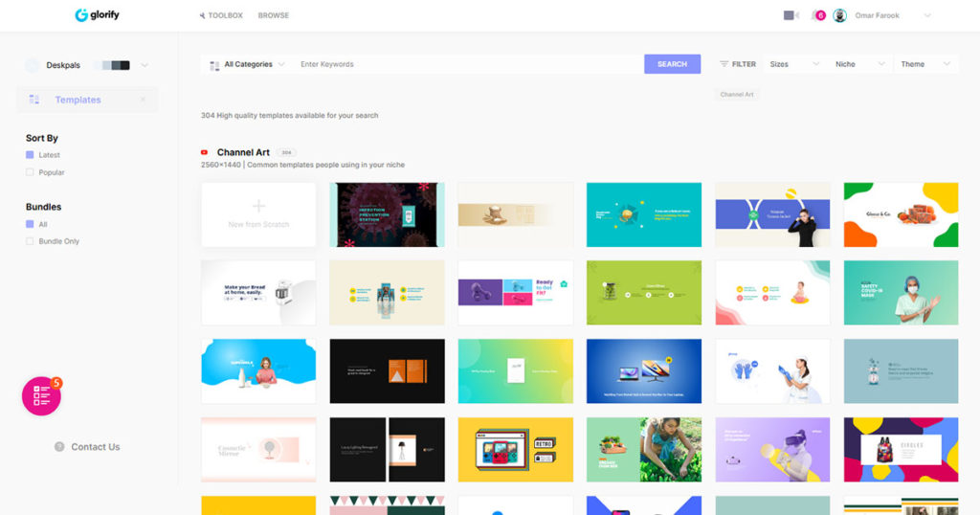Click the filter lines icon

pyautogui.click(x=724, y=64)
